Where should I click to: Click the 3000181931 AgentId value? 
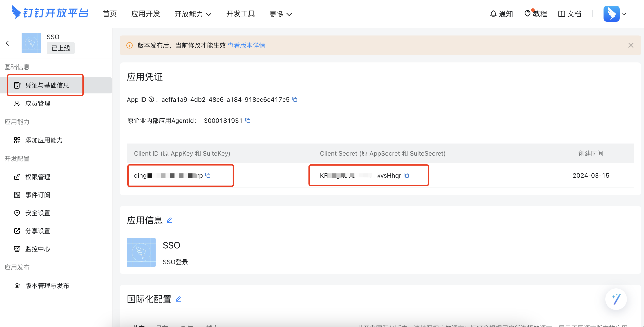(x=223, y=121)
